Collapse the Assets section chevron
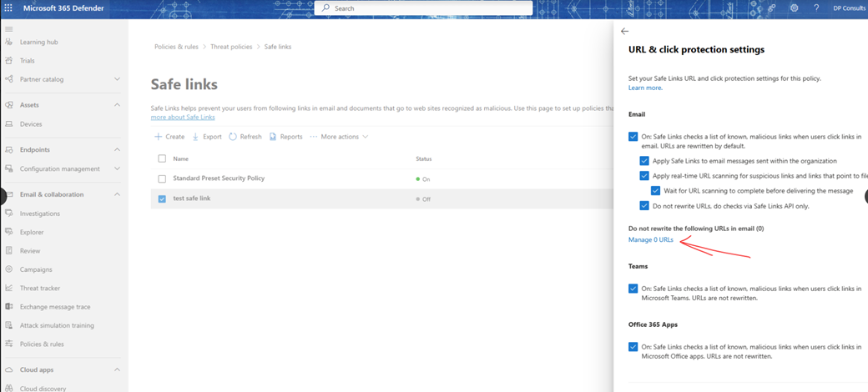This screenshot has height=392, width=868. coord(117,105)
